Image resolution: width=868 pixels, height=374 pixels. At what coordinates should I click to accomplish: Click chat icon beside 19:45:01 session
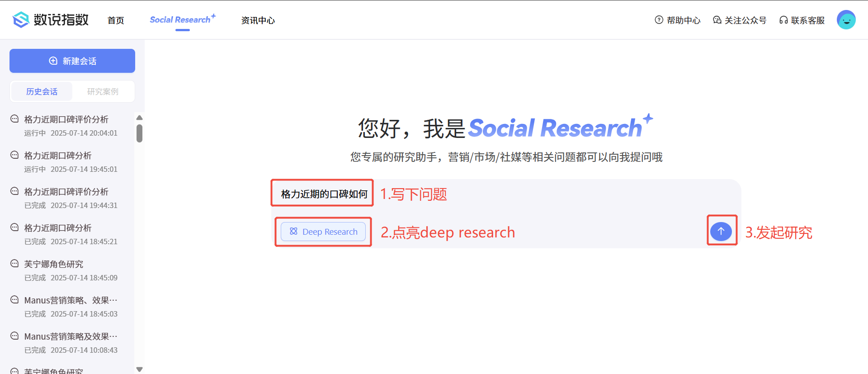14,155
